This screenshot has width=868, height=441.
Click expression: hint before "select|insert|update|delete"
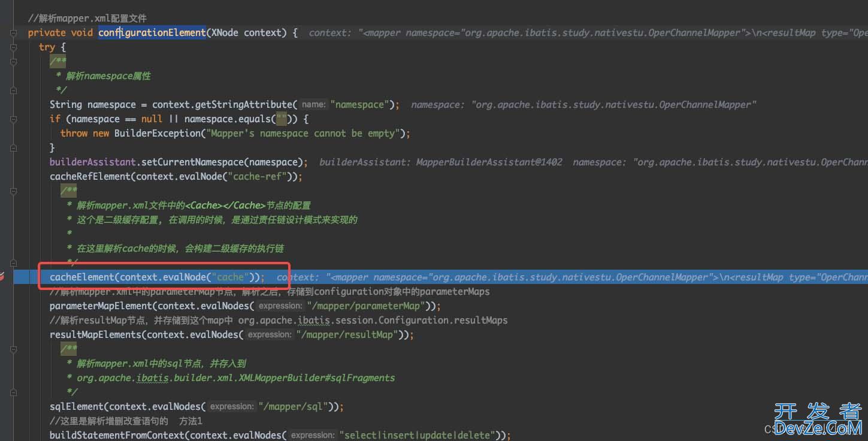pos(313,436)
